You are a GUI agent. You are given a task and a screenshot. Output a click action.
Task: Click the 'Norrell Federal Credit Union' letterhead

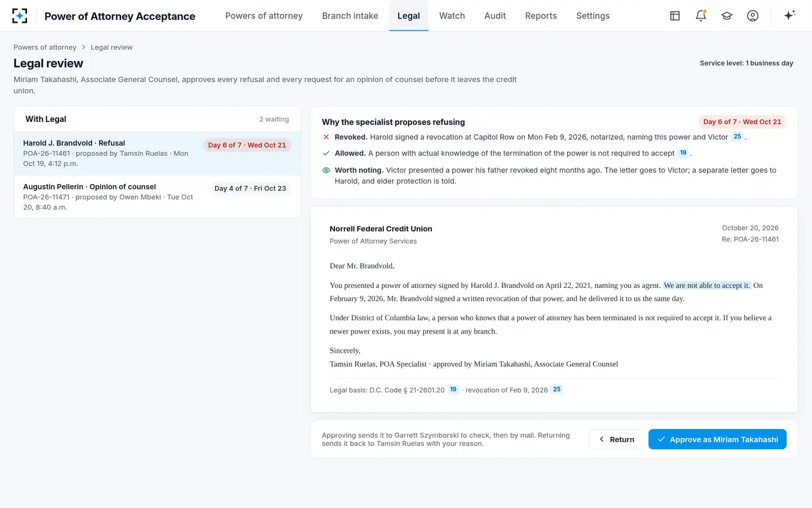pyautogui.click(x=381, y=229)
